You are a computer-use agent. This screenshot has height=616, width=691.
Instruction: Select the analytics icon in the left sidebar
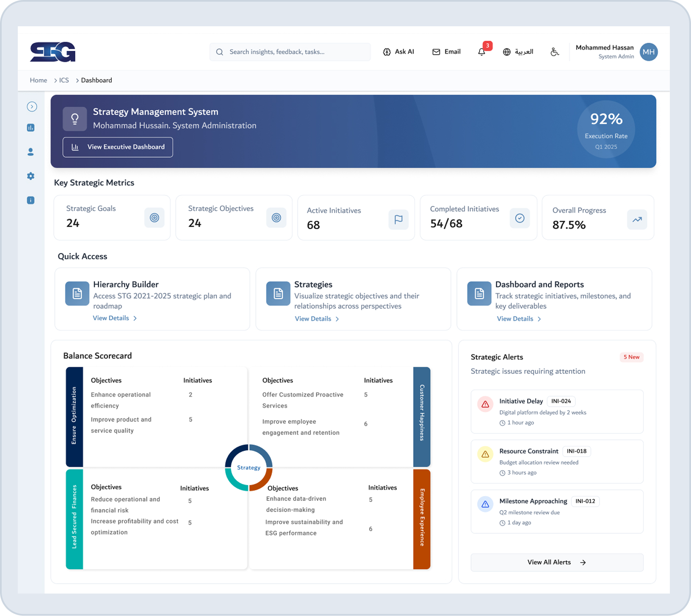(30, 128)
